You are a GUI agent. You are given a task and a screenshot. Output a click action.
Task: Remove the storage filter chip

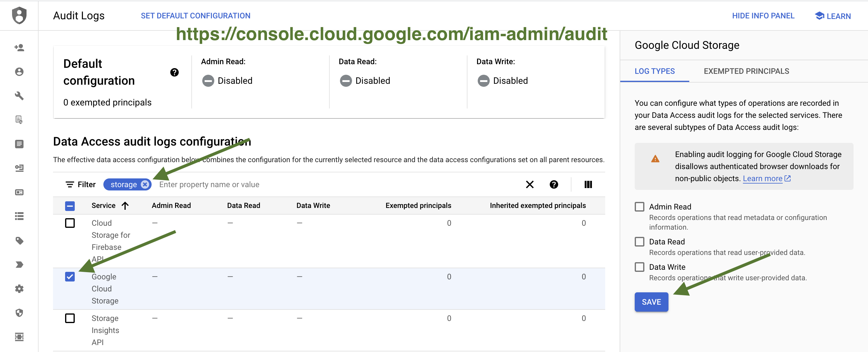[145, 185]
